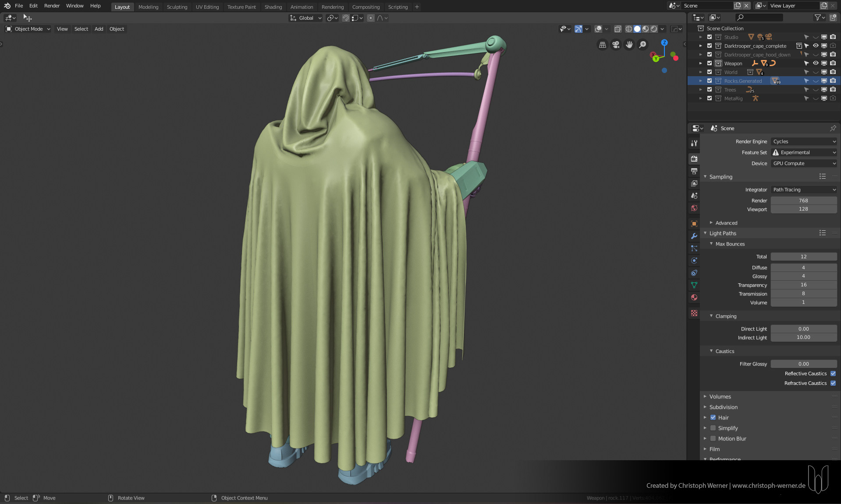The height and width of the screenshot is (504, 841).
Task: Enable the Simplify checkbox
Action: (x=713, y=428)
